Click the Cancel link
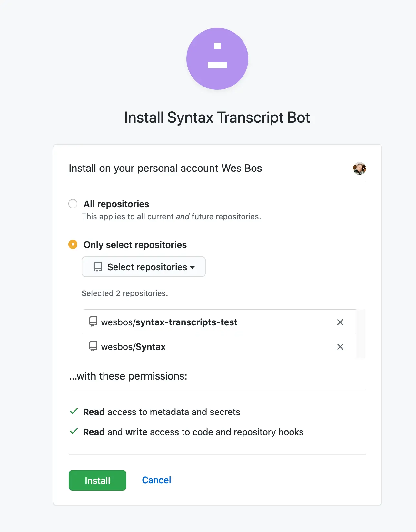Screen dimensions: 416x532 156,480
